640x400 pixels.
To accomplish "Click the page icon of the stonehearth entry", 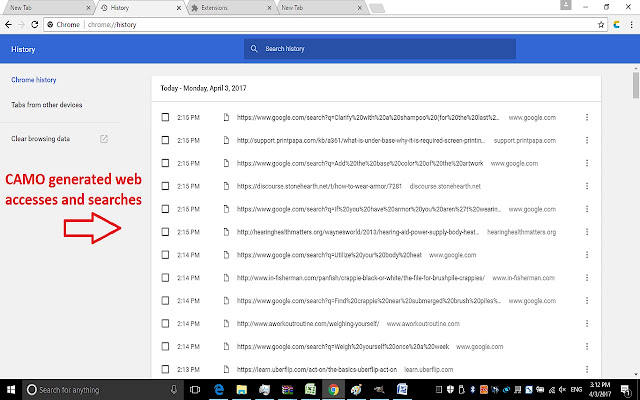I will (226, 186).
